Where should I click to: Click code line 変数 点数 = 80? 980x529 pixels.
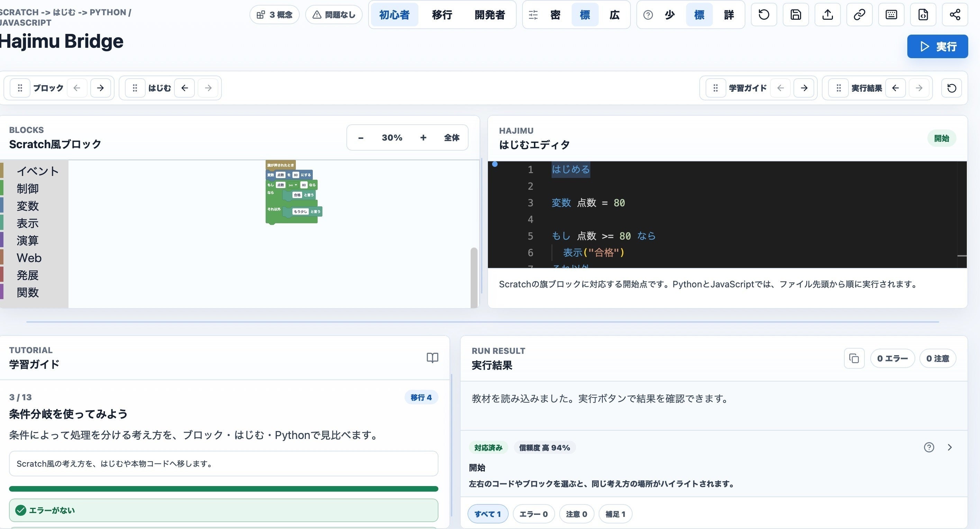click(588, 203)
